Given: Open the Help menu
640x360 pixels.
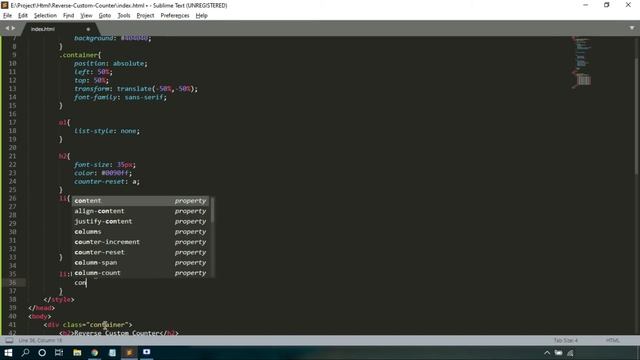Looking at the screenshot, I should pyautogui.click(x=202, y=16).
